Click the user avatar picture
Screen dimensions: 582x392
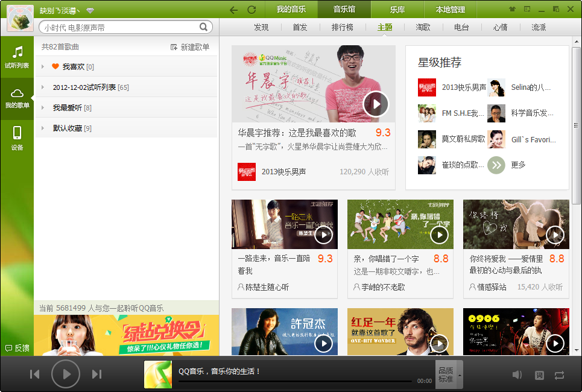pyautogui.click(x=20, y=18)
